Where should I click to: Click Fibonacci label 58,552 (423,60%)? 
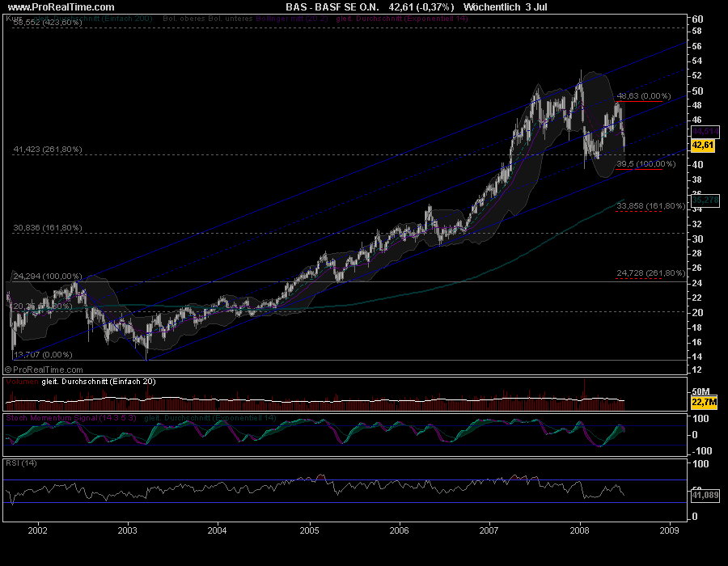pos(48,23)
